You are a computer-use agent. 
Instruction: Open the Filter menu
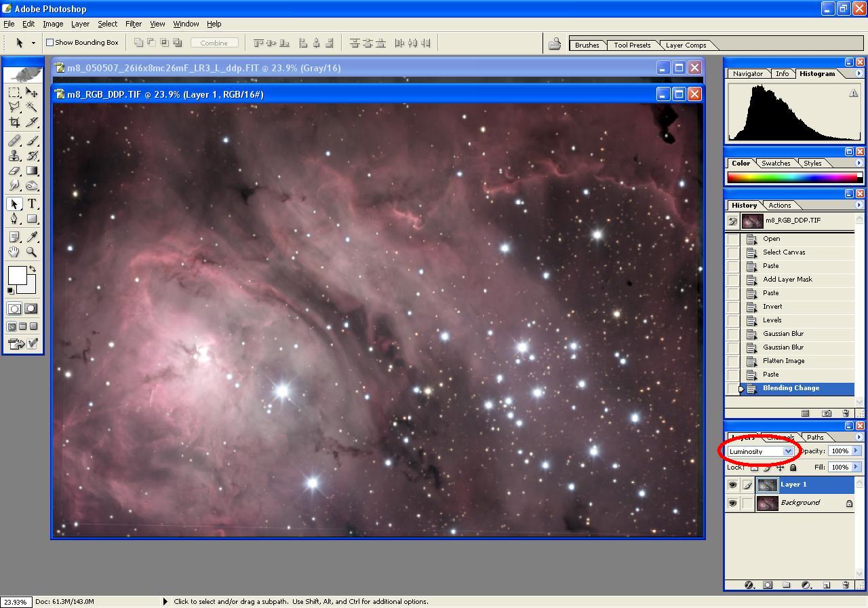134,24
